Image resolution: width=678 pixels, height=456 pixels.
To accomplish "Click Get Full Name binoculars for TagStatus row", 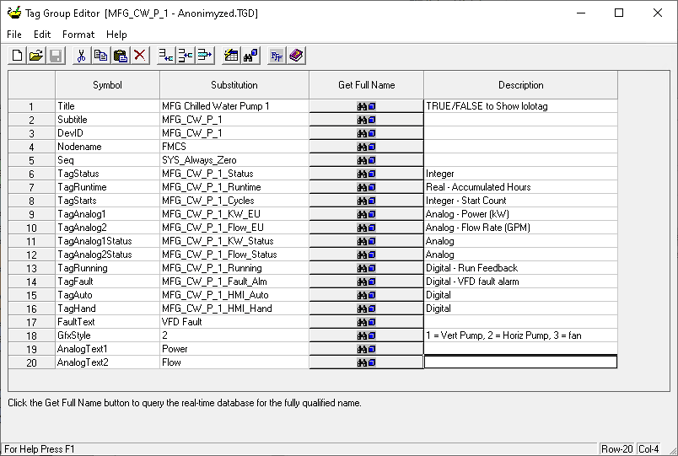I will (x=366, y=174).
